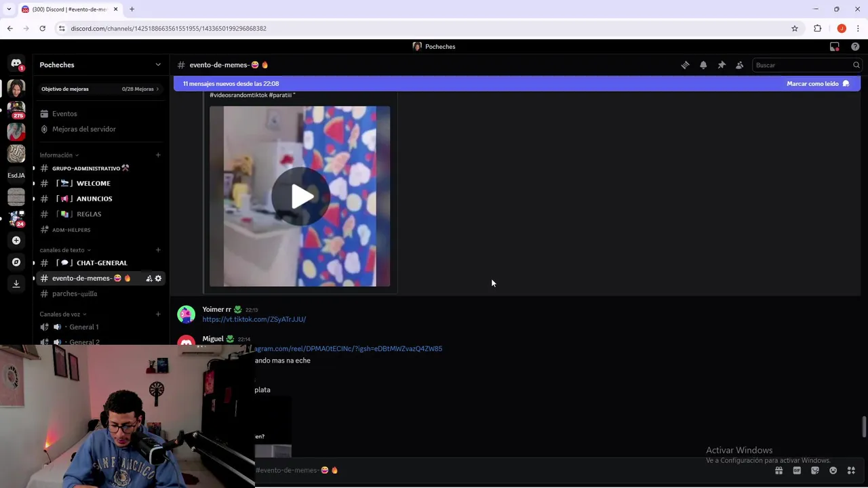This screenshot has height=488, width=868.
Task: Open inbox icon at top right
Action: [835, 47]
